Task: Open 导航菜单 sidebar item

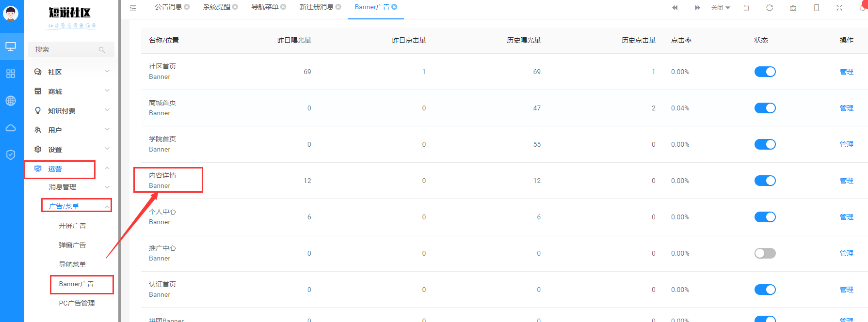Action: pos(72,264)
